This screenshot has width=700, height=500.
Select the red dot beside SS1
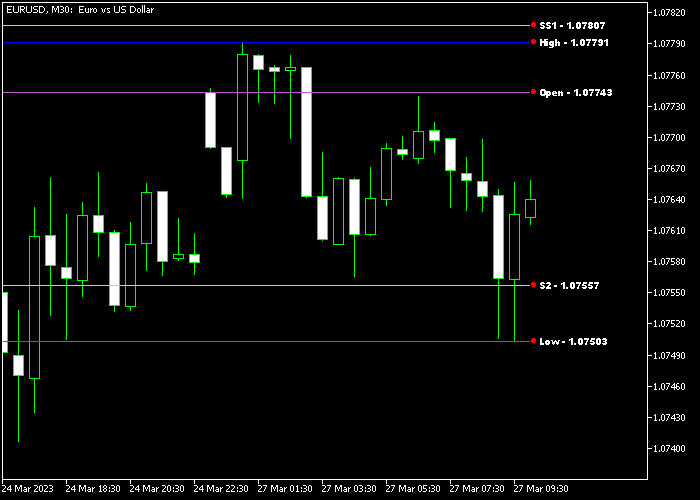click(x=533, y=25)
